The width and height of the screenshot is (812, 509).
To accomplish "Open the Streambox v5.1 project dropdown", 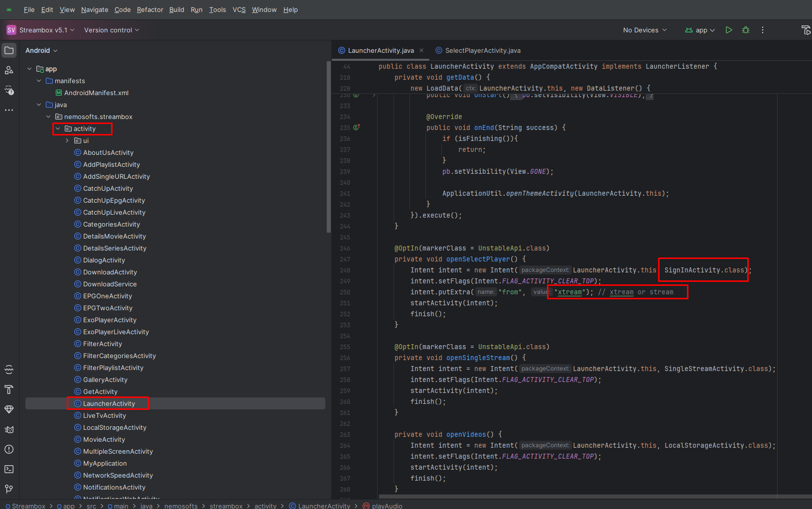I will (x=41, y=30).
